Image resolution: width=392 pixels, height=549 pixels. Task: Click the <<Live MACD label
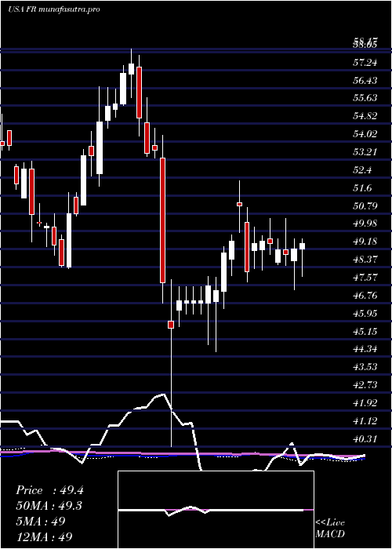(330, 529)
